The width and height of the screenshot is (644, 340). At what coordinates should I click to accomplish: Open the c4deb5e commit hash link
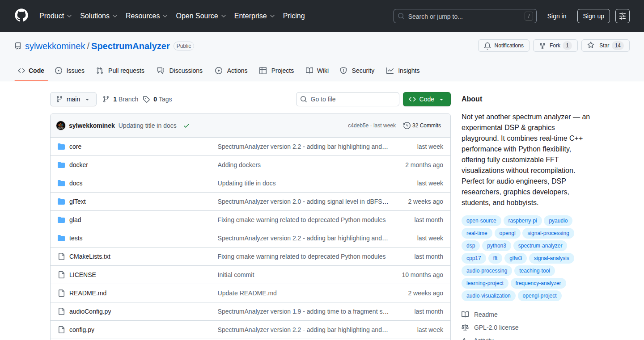[358, 126]
